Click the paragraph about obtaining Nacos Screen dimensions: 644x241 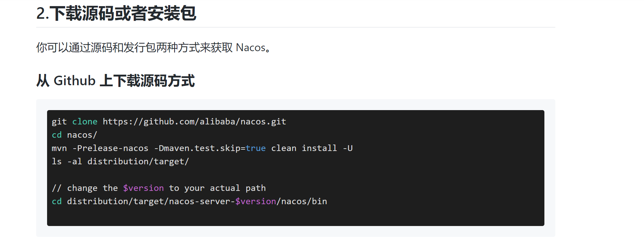[x=154, y=47]
